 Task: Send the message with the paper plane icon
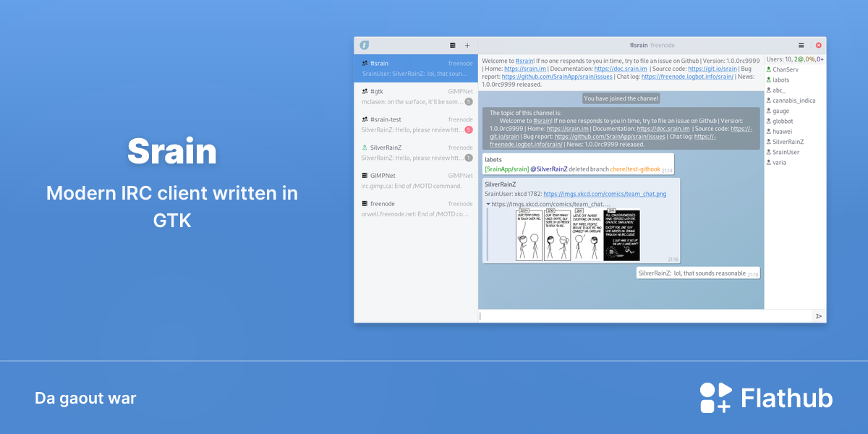[x=819, y=316]
